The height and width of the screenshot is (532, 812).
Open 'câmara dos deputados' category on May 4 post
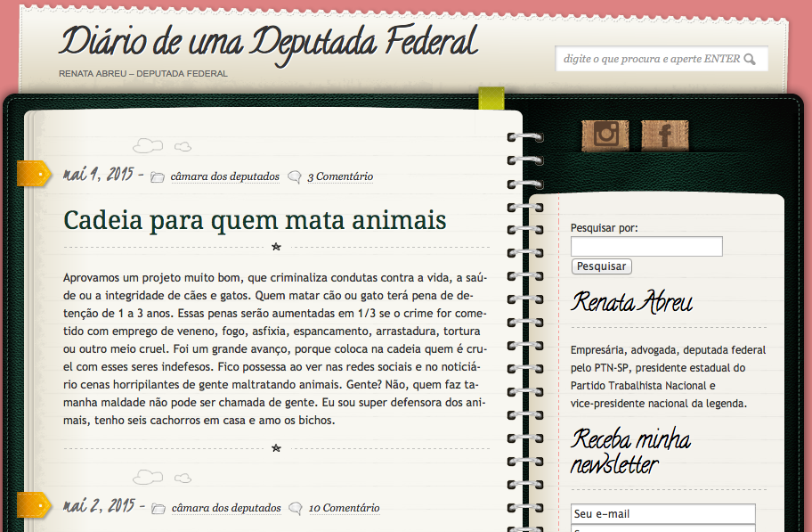point(224,176)
